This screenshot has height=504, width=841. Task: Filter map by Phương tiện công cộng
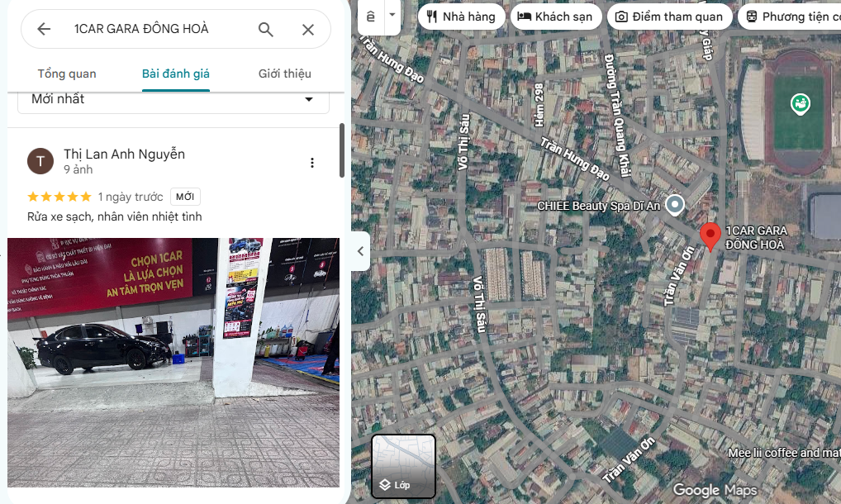coord(790,17)
